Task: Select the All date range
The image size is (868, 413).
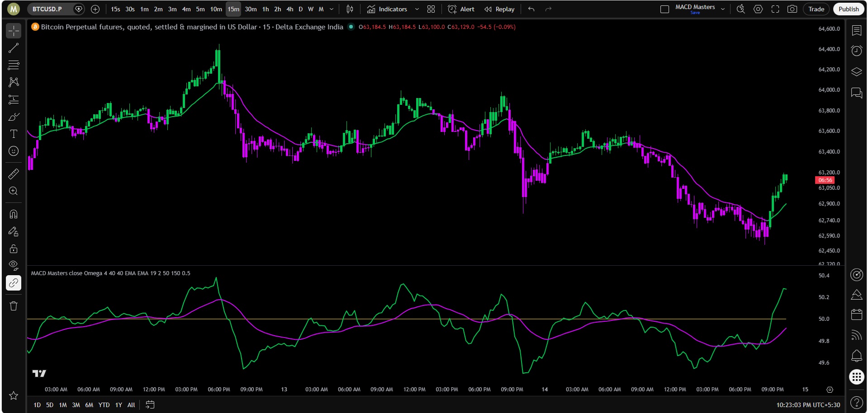Action: click(131, 405)
